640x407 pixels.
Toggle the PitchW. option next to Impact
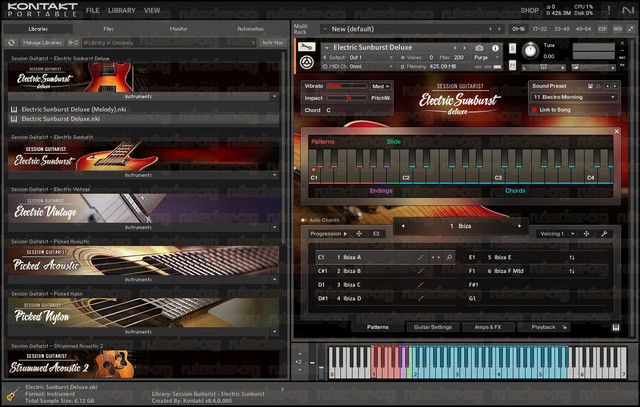(381, 98)
